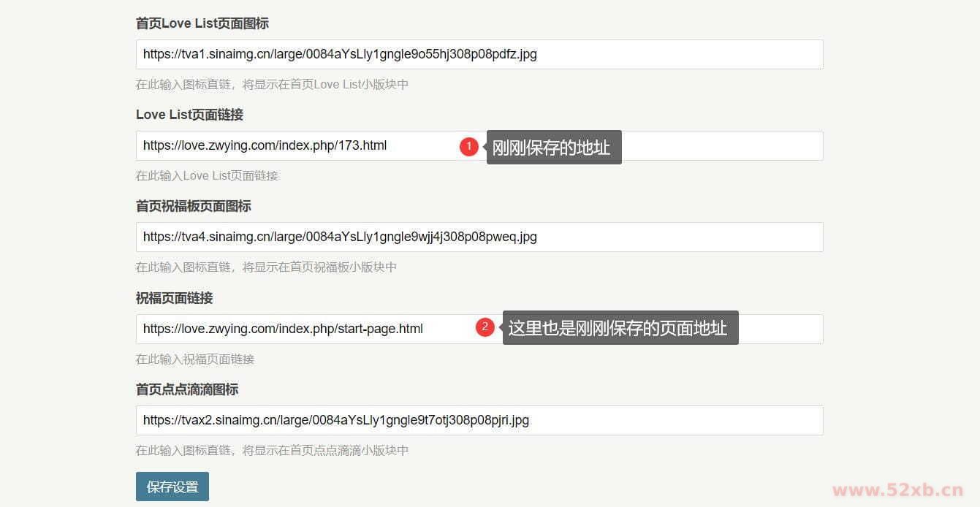Click the hint text 在此输入Love List页面链接
Viewport: 980px width, 507px height.
(207, 175)
